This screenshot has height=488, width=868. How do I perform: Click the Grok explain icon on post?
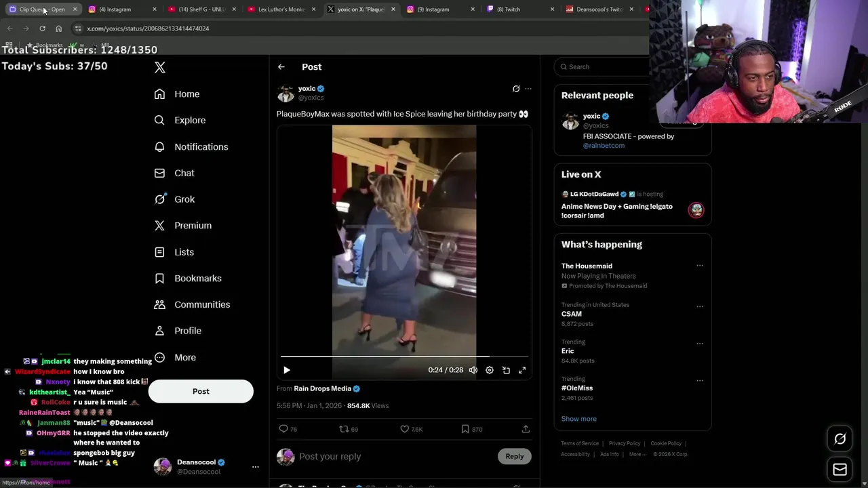pyautogui.click(x=516, y=89)
